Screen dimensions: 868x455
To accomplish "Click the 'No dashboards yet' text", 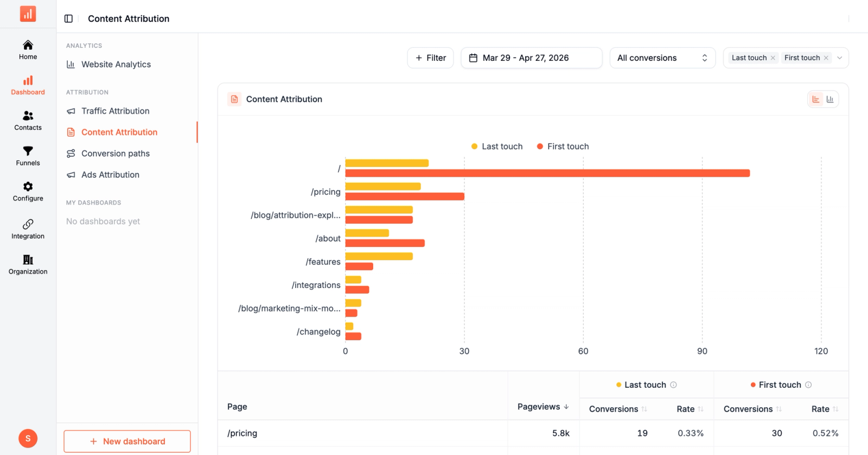I will pos(103,221).
